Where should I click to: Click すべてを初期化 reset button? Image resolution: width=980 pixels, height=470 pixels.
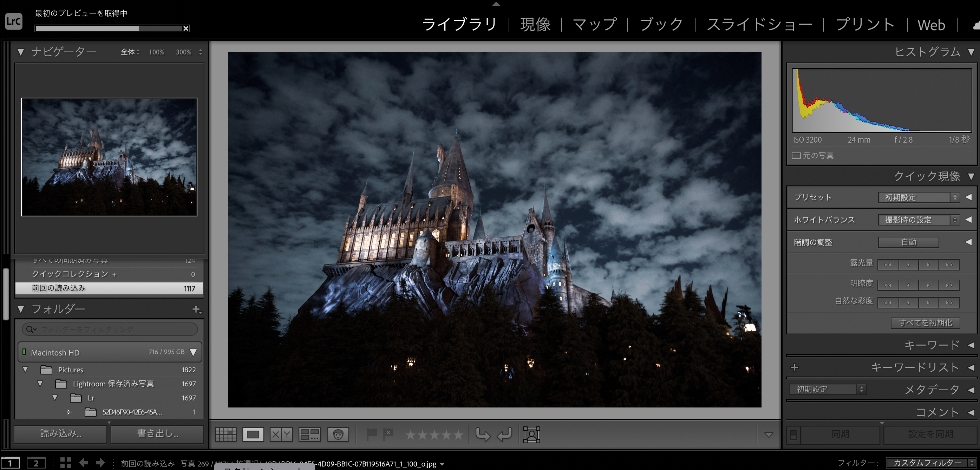925,323
